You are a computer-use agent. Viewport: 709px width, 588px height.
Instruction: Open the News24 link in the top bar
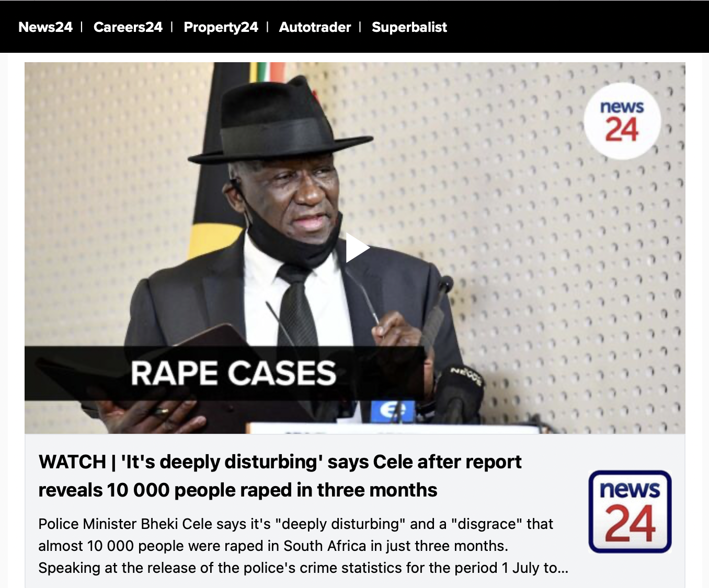45,27
